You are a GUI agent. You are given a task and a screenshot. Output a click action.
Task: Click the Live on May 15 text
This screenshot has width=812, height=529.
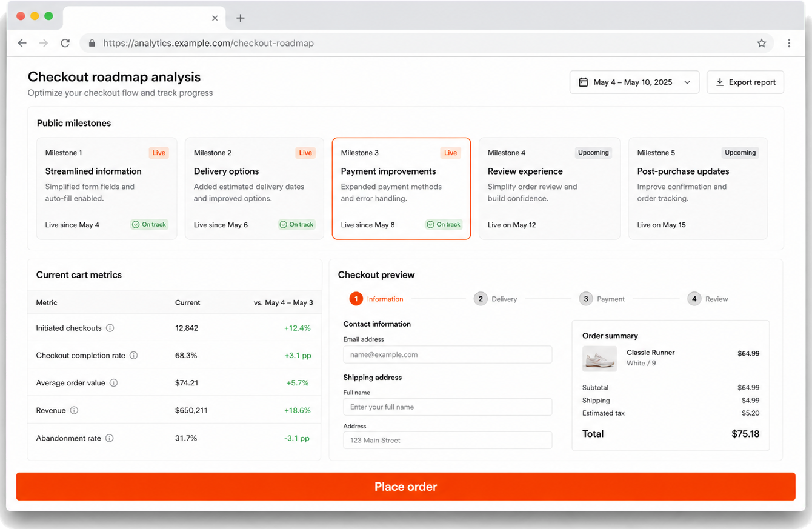[662, 225]
